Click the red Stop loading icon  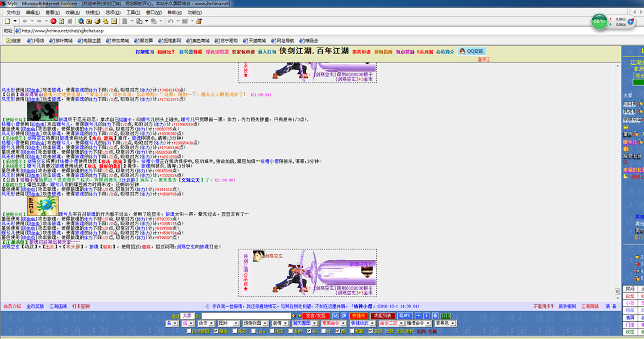pos(53,21)
